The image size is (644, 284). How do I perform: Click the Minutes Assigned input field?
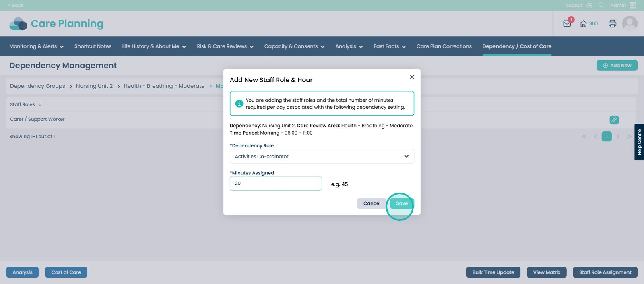(x=276, y=183)
